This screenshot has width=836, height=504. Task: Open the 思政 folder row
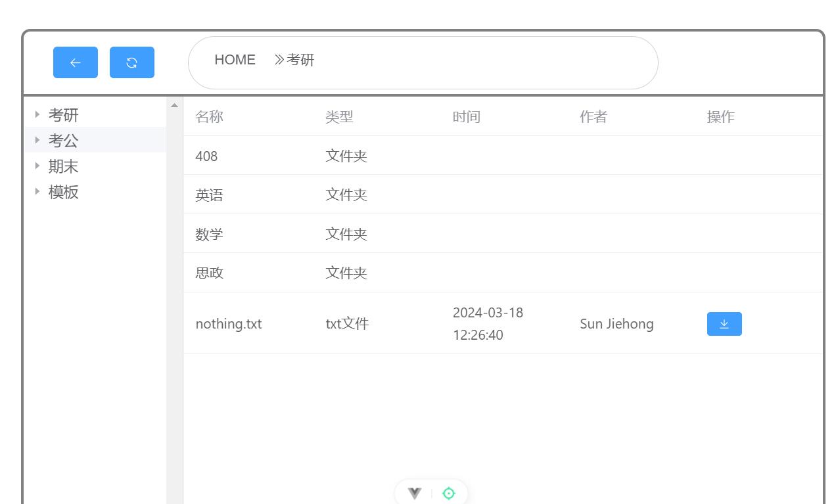(209, 273)
